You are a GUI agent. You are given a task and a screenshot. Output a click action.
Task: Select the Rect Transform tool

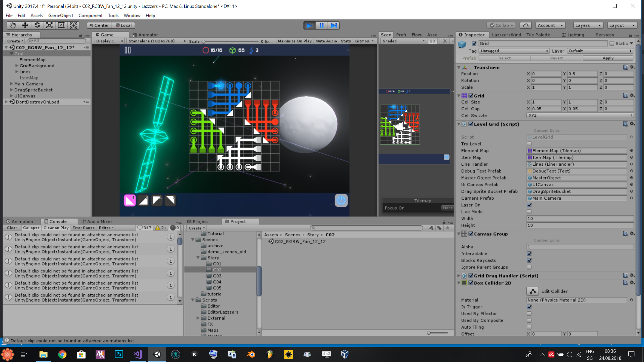pos(61,25)
